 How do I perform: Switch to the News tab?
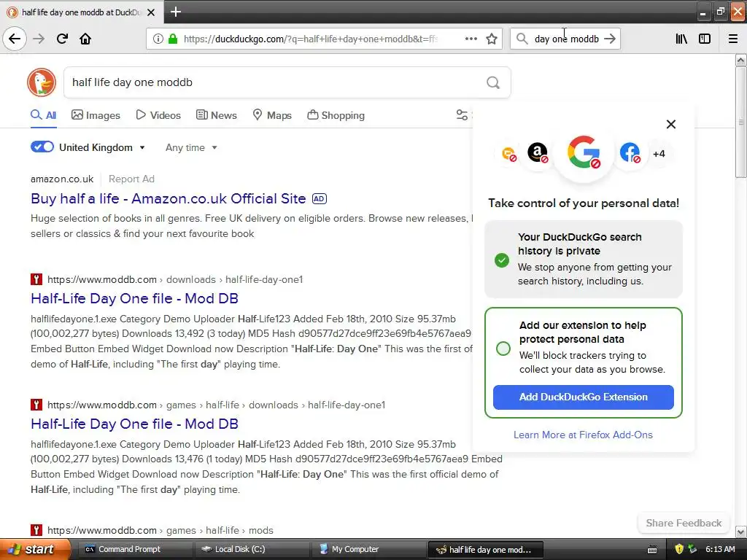pos(216,114)
